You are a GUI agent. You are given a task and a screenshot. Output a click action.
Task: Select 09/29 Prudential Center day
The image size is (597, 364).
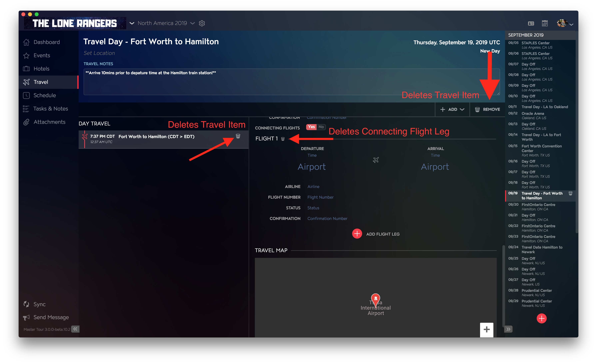click(540, 303)
